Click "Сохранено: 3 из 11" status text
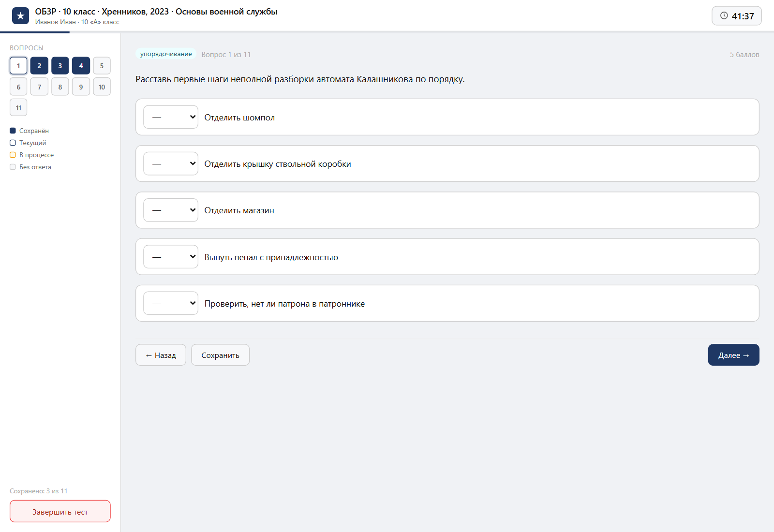This screenshot has width=774, height=532. point(39,491)
